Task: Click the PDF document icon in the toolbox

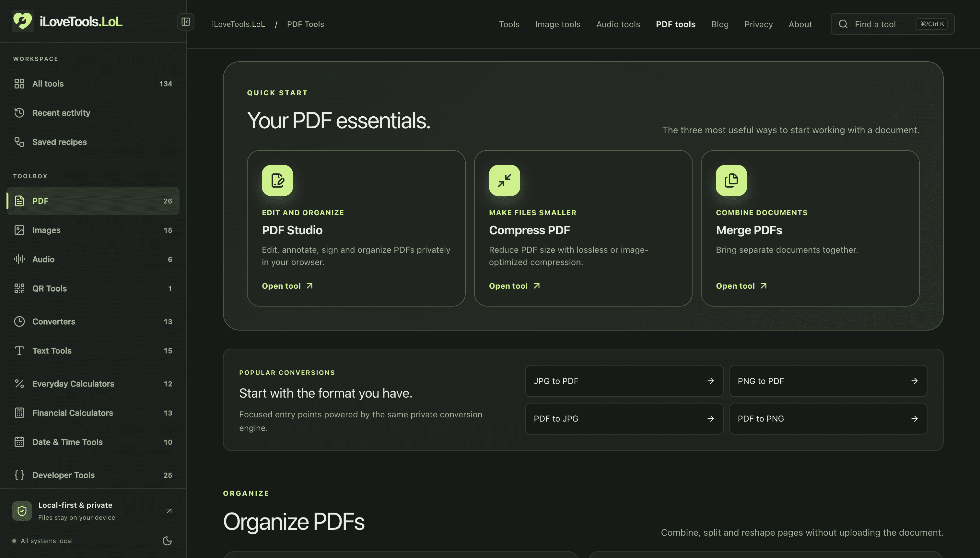Action: click(19, 201)
